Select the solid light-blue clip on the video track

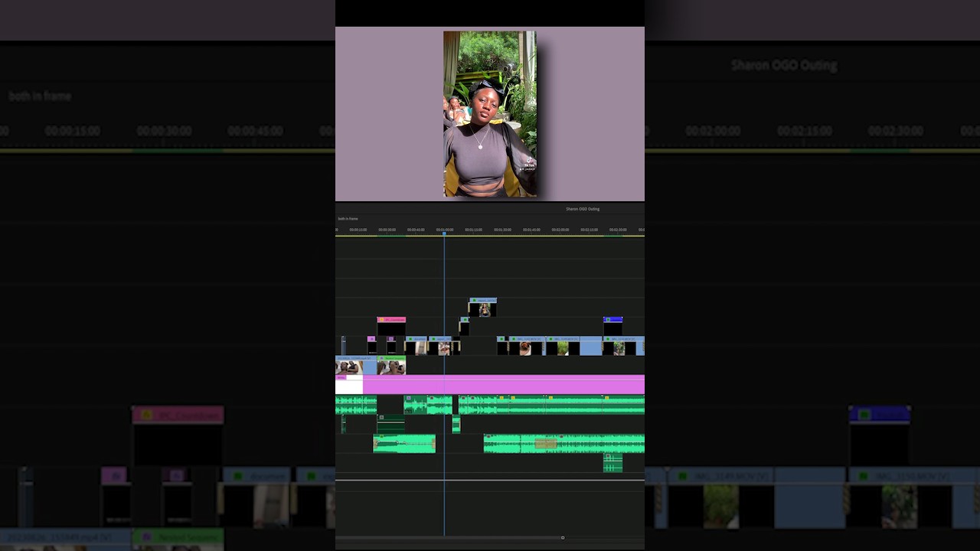click(x=590, y=346)
